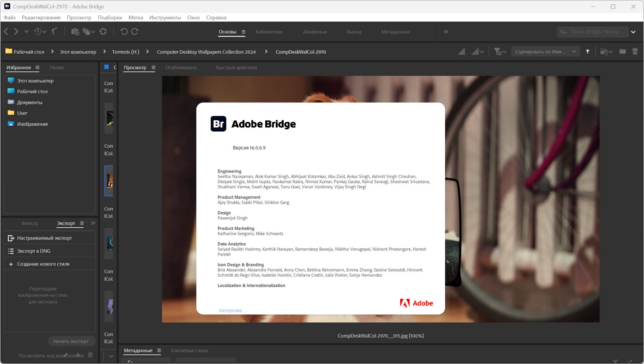Screen dimensions: 644x364
Task: Click the trash icon in the path bar
Action: (635, 51)
